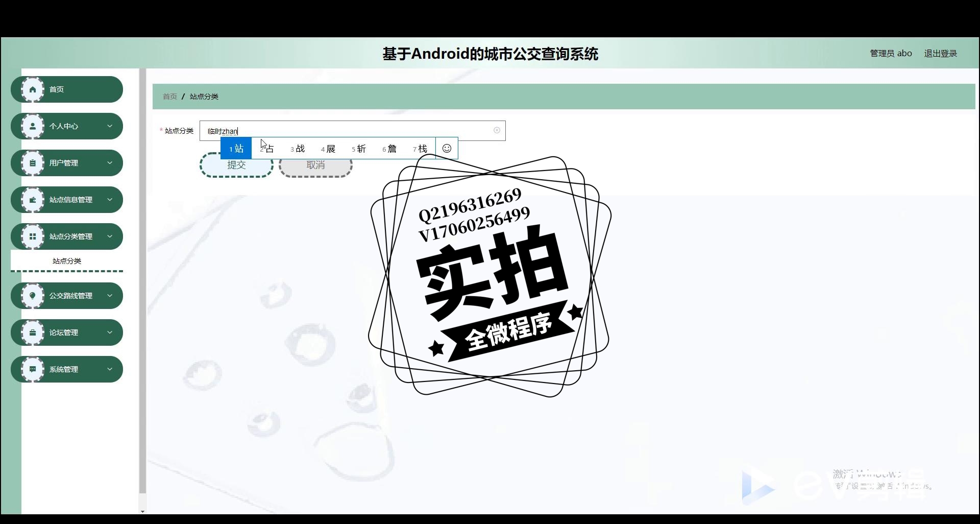This screenshot has width=980, height=524.
Task: Click the 用户管理 clipboard icon
Action: [x=33, y=163]
